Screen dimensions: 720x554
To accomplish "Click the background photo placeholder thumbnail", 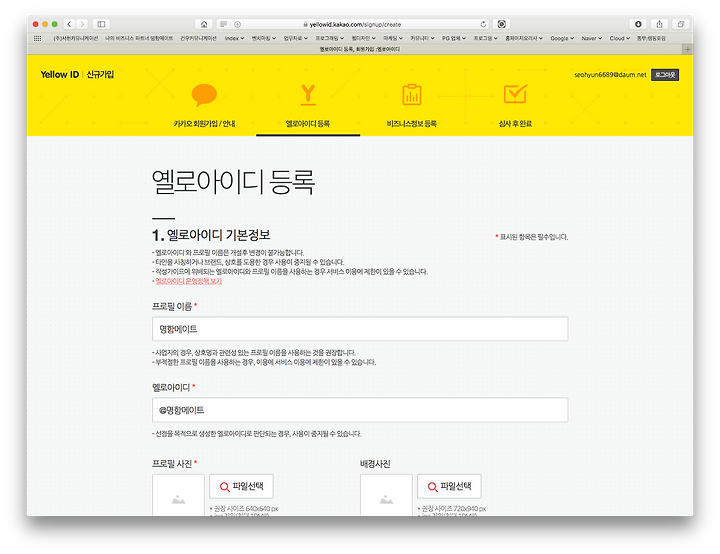I will (386, 495).
